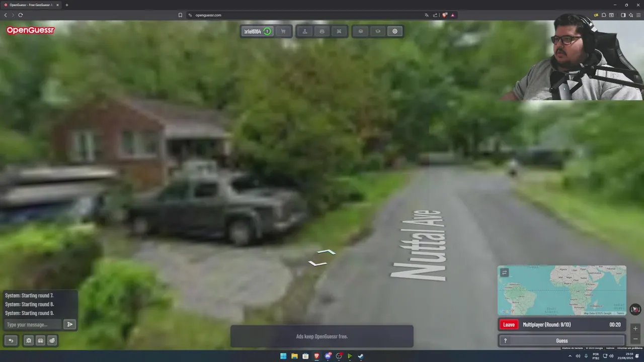Show hidden system tray icons
644x362 pixels.
pyautogui.click(x=570, y=356)
